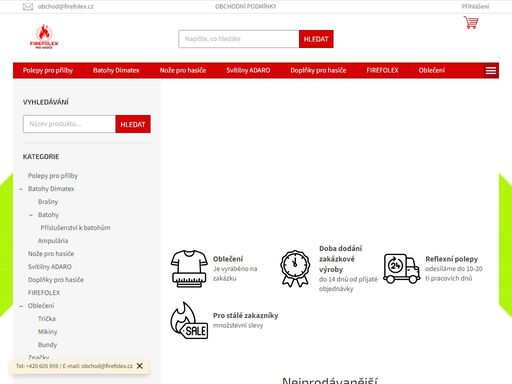Open the shopping cart icon

(471, 22)
